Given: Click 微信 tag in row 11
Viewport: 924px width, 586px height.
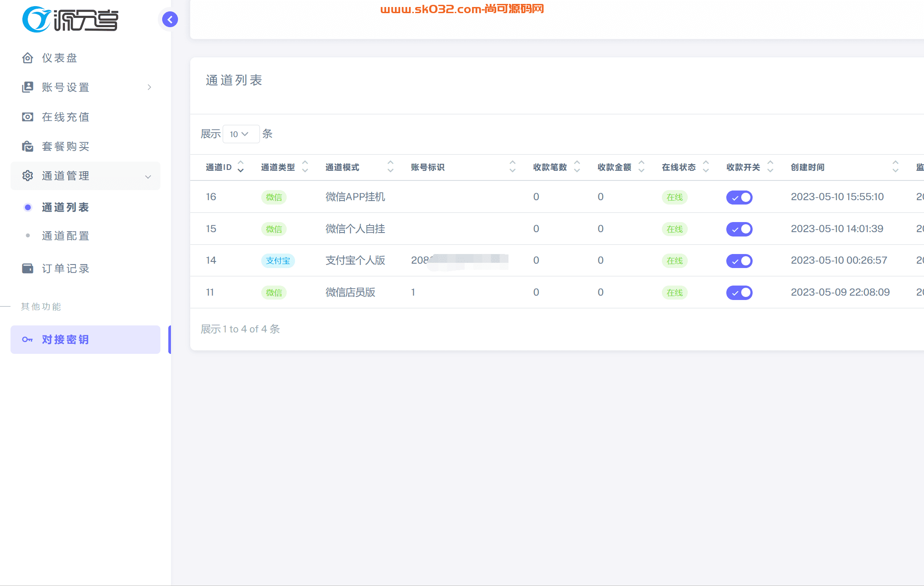Looking at the screenshot, I should [x=274, y=293].
